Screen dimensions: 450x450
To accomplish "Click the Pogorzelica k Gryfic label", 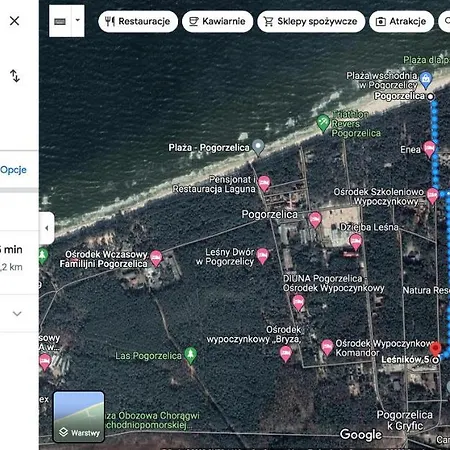I will pyautogui.click(x=405, y=420).
